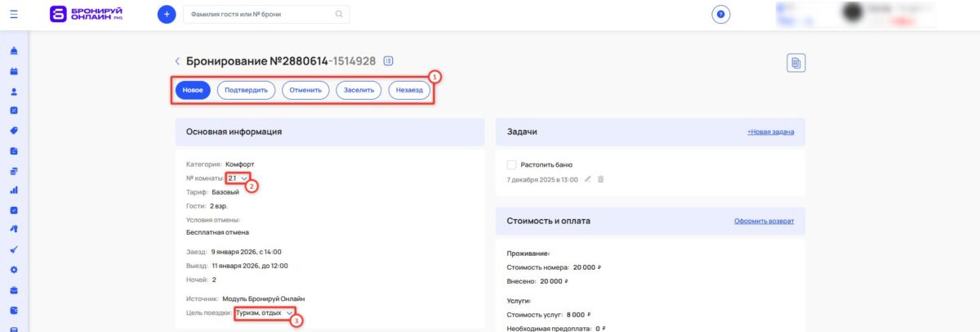Expand the Цель поездки Туризм, отдых dropdown
980x332 pixels.
click(x=263, y=313)
